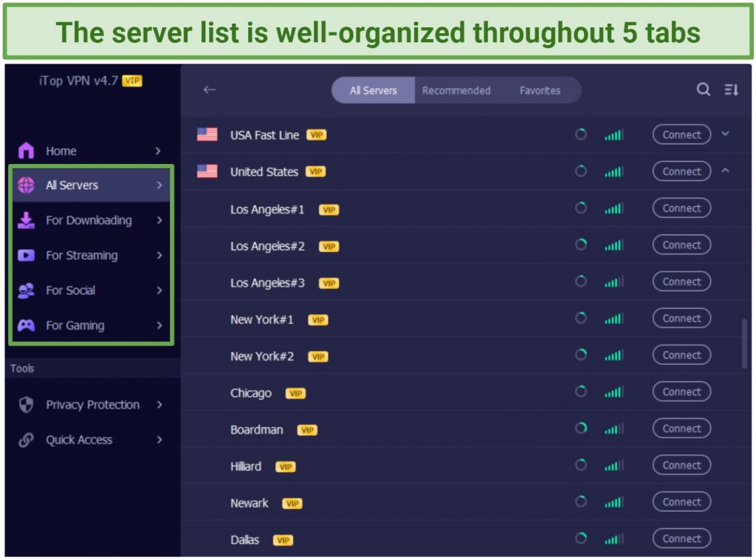Viewport: 756px width, 560px height.
Task: Connect to Boardman server
Action: (x=681, y=428)
